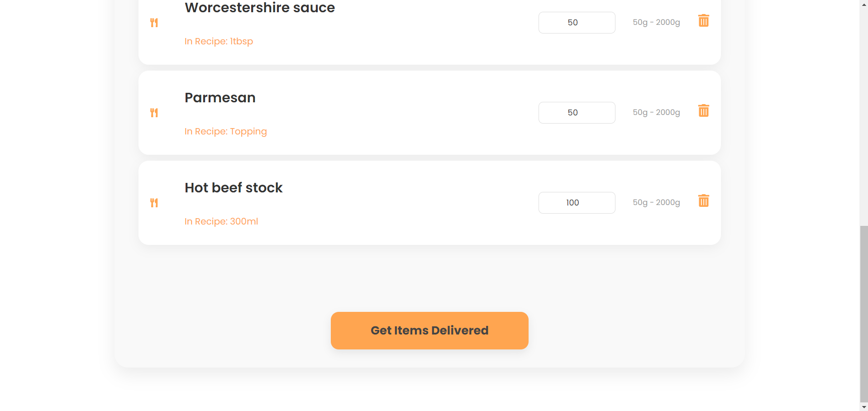
Task: Select the Hot beef stock heading
Action: click(234, 188)
